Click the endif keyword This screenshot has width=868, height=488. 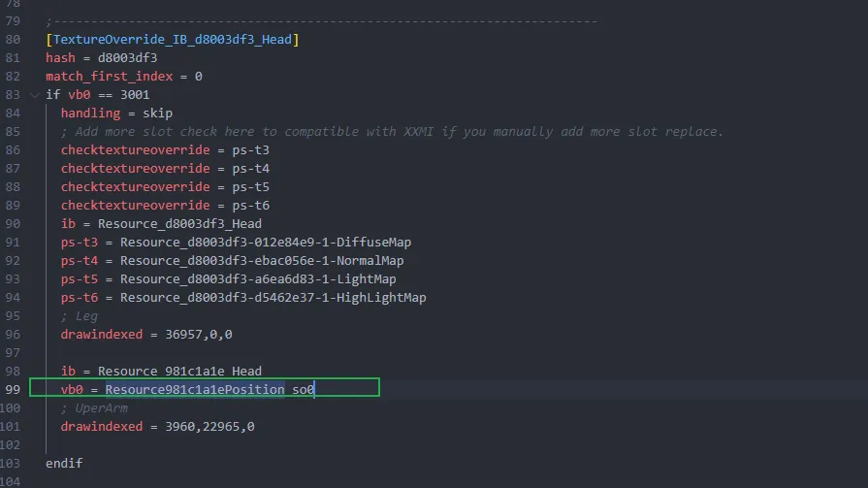click(x=64, y=463)
